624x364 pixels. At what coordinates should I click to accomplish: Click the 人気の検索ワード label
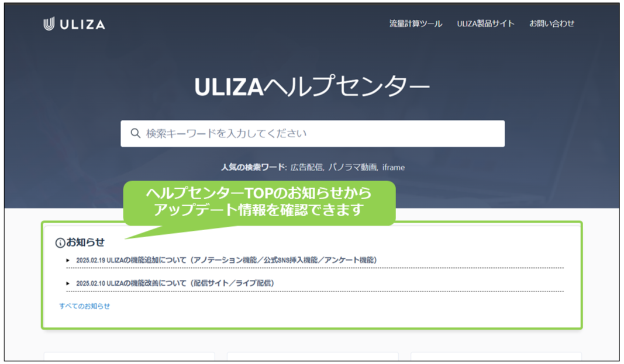(253, 167)
